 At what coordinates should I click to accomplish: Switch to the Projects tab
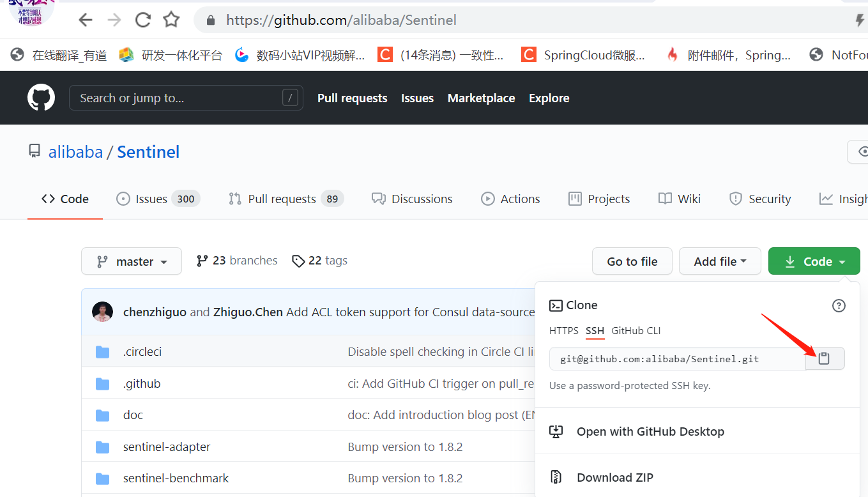point(599,199)
